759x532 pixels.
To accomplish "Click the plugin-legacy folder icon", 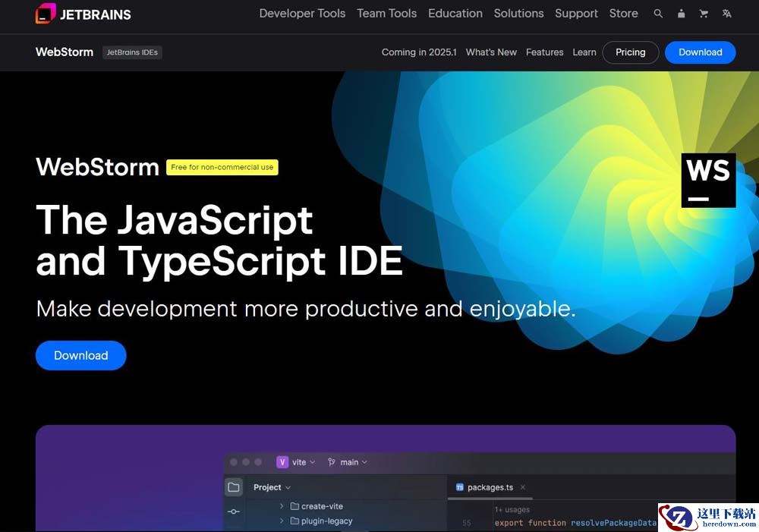I will click(294, 521).
